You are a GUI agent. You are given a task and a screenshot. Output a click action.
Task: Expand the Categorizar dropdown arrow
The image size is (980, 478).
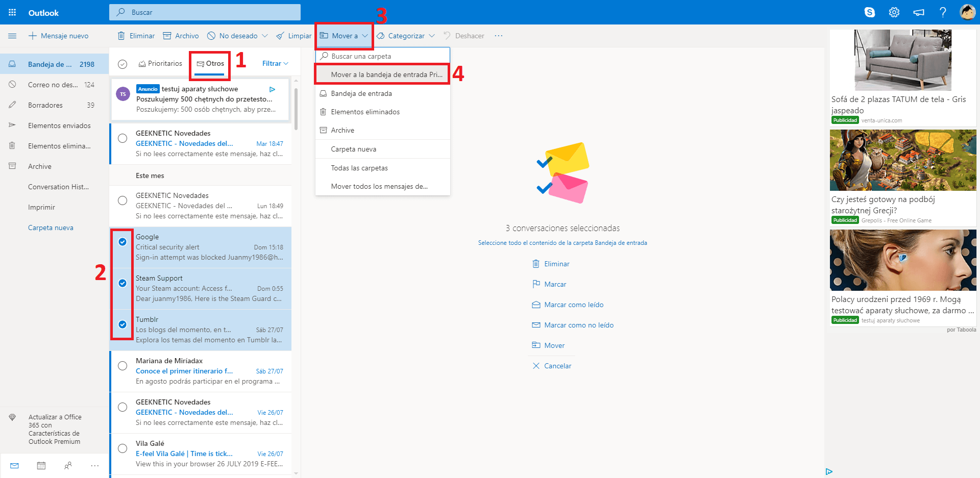pos(432,36)
